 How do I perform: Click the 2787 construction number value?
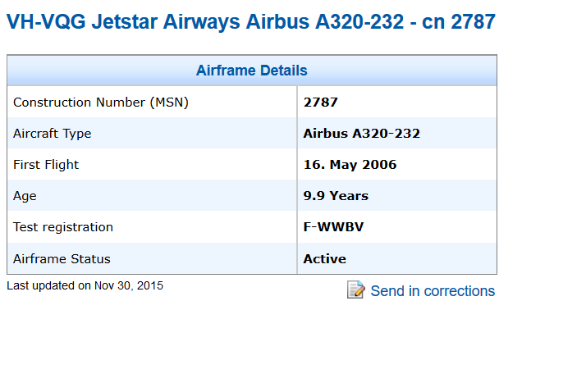tap(321, 103)
